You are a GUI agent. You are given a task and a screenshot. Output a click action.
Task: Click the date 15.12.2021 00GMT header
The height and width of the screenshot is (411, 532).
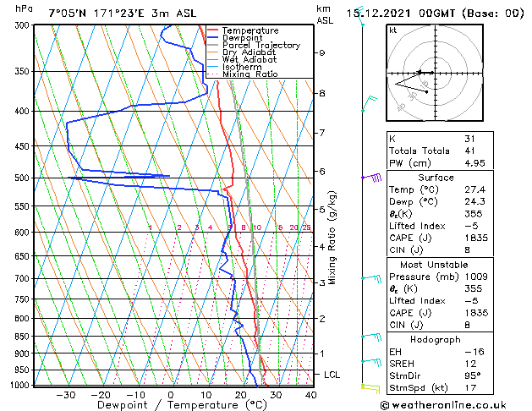(435, 14)
